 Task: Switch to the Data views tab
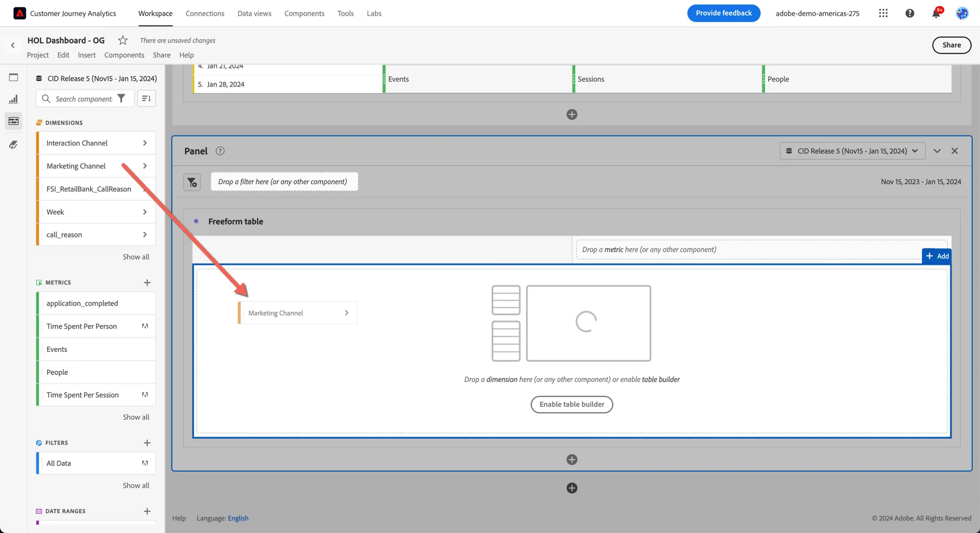click(254, 13)
